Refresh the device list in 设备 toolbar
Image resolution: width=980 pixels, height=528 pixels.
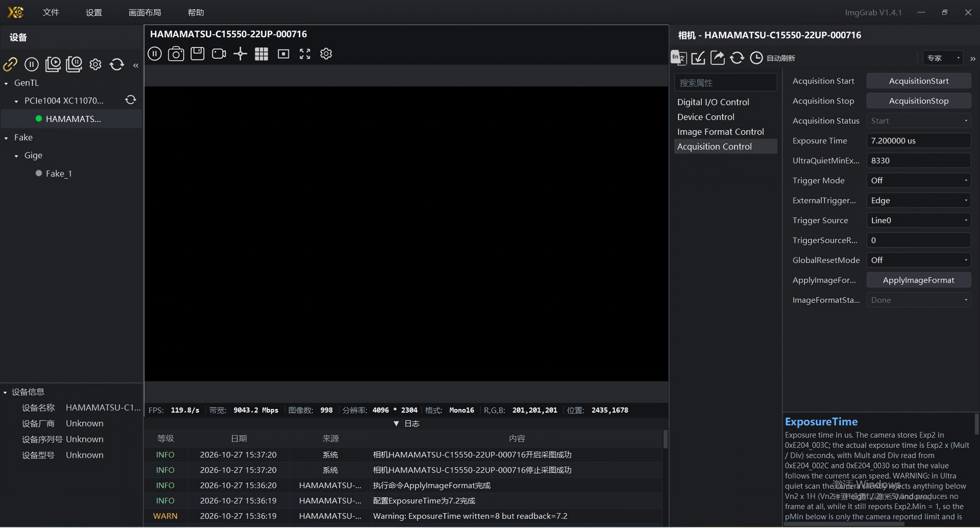coord(117,64)
